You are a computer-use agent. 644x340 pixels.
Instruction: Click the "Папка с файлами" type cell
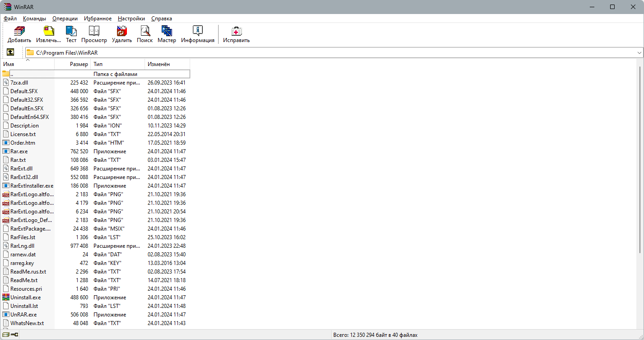(x=116, y=74)
